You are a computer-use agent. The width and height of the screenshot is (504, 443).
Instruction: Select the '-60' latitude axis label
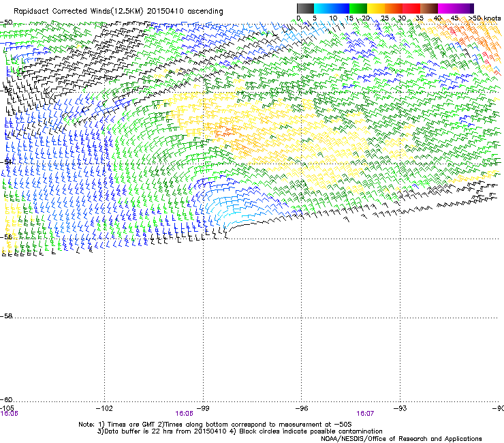[x=6, y=400]
